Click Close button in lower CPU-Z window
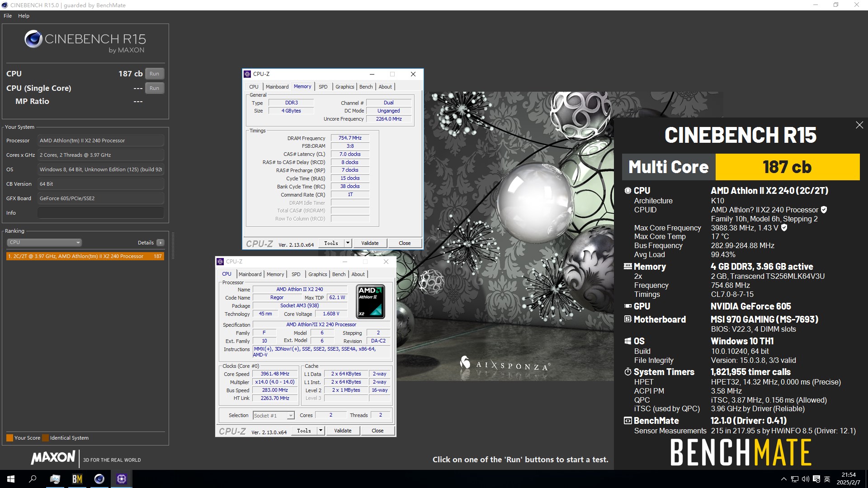 coord(377,431)
